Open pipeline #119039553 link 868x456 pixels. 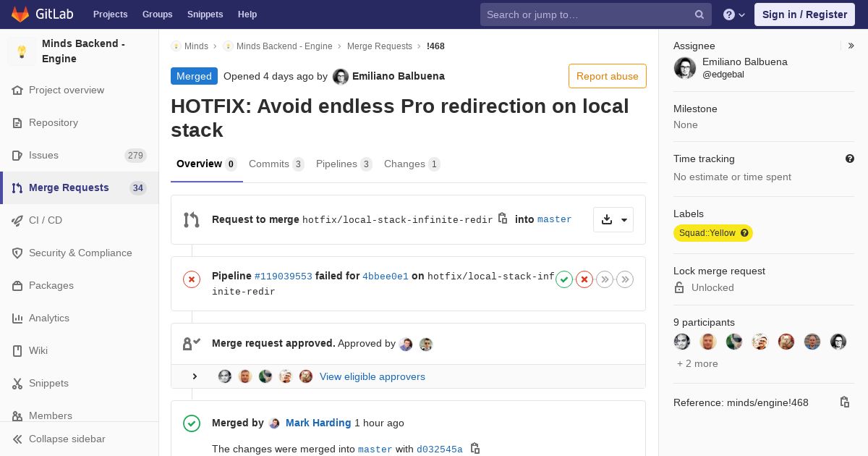[284, 276]
